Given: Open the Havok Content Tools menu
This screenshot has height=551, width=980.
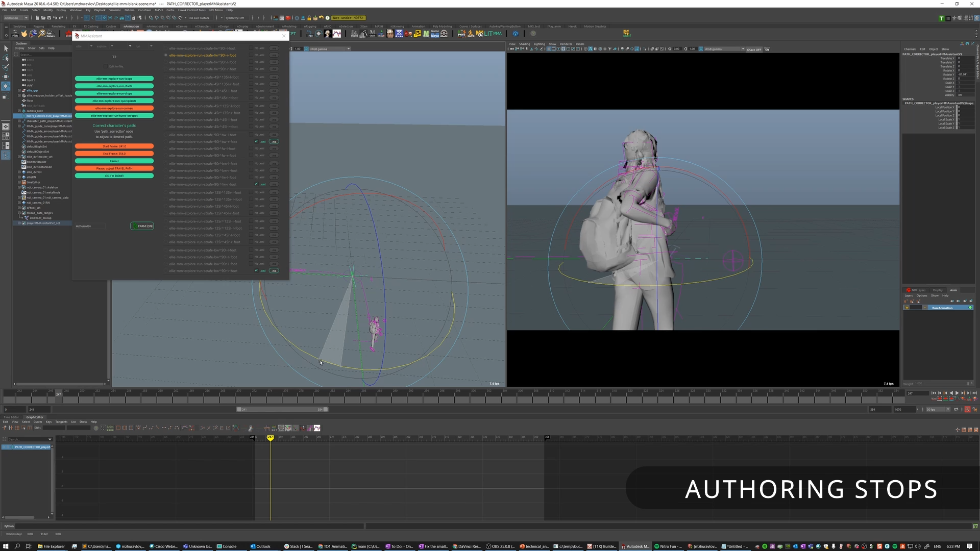Looking at the screenshot, I should click(x=191, y=10).
